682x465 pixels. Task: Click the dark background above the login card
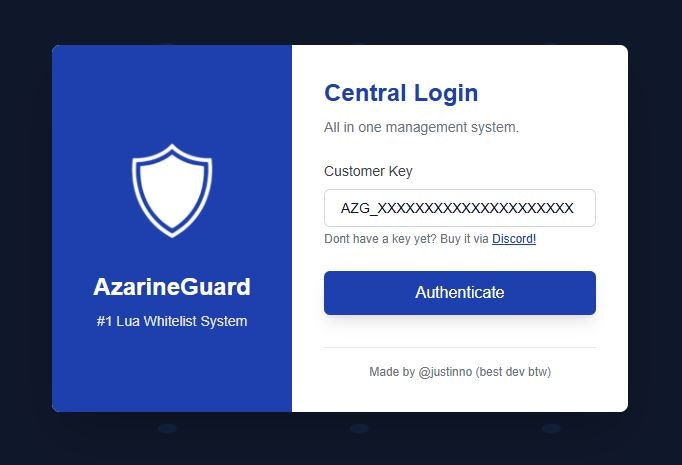point(341,22)
